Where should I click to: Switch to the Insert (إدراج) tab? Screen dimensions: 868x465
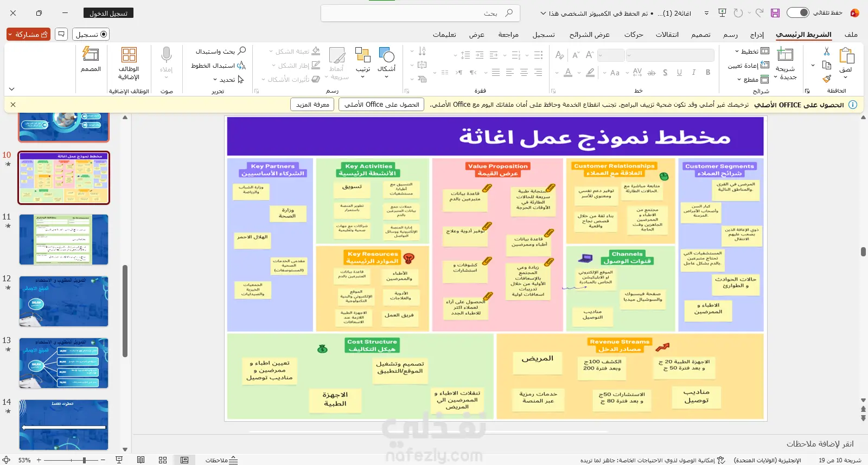(757, 35)
